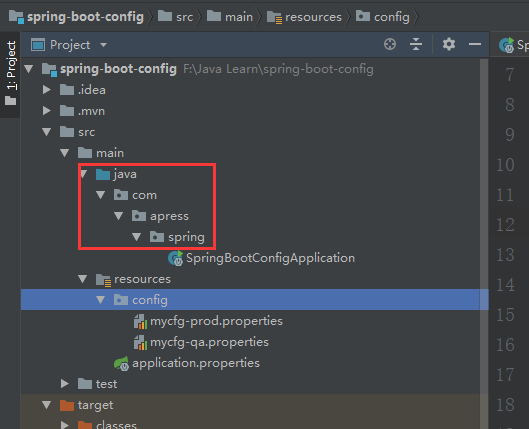Click the Collapse All icon in Project panel
This screenshot has width=529, height=429.
point(416,45)
